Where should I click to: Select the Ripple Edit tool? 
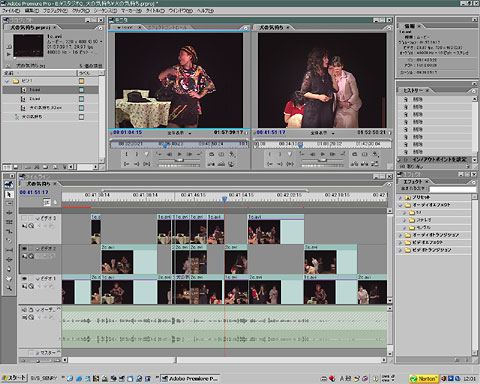9,213
